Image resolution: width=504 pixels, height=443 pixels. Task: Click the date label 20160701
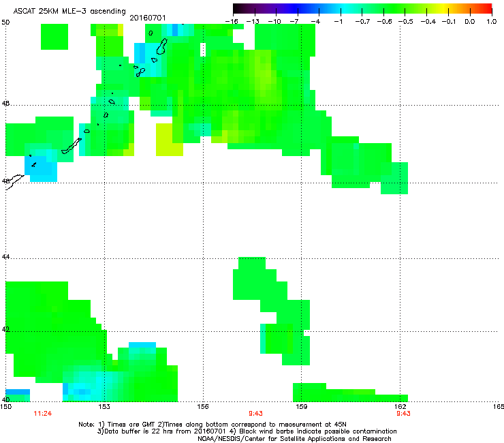pyautogui.click(x=148, y=18)
